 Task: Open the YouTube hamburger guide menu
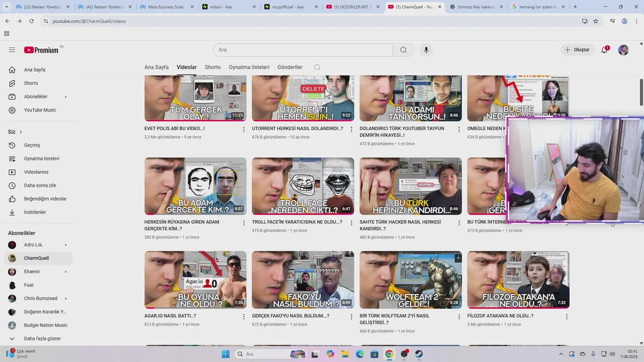[12, 50]
